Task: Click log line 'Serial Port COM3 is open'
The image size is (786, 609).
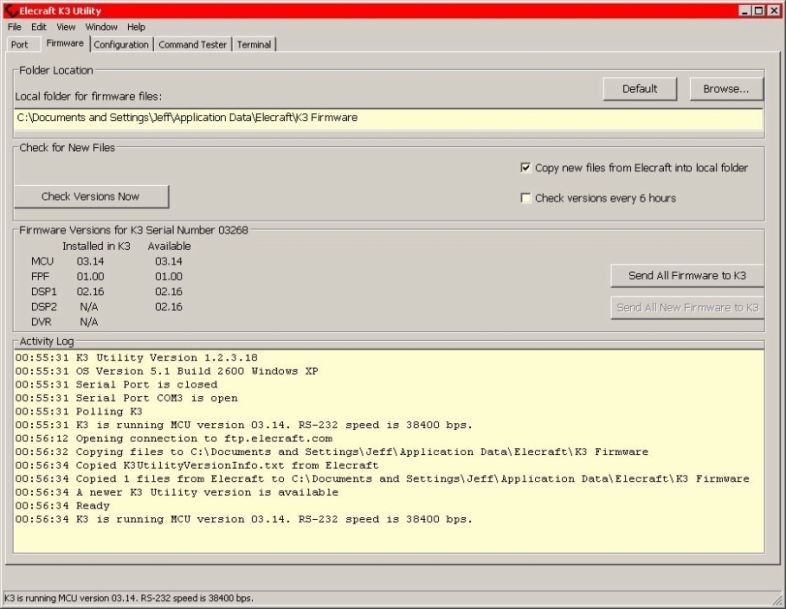Action: click(126, 398)
